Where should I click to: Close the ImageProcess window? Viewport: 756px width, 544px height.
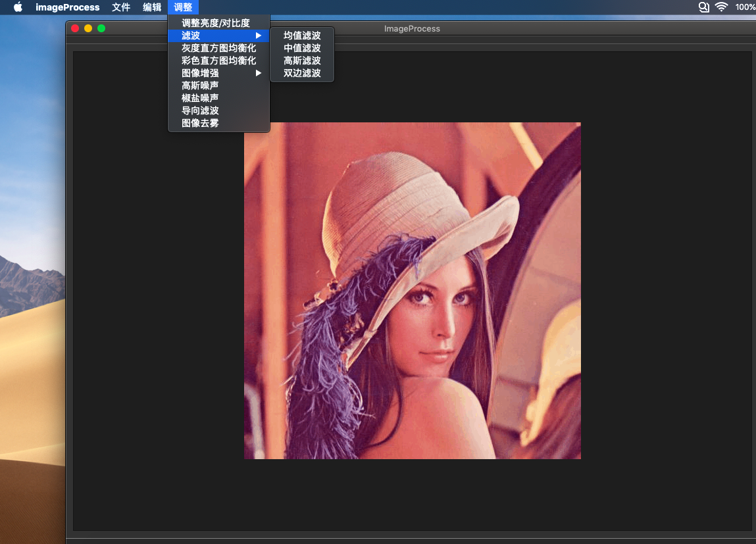(x=75, y=28)
